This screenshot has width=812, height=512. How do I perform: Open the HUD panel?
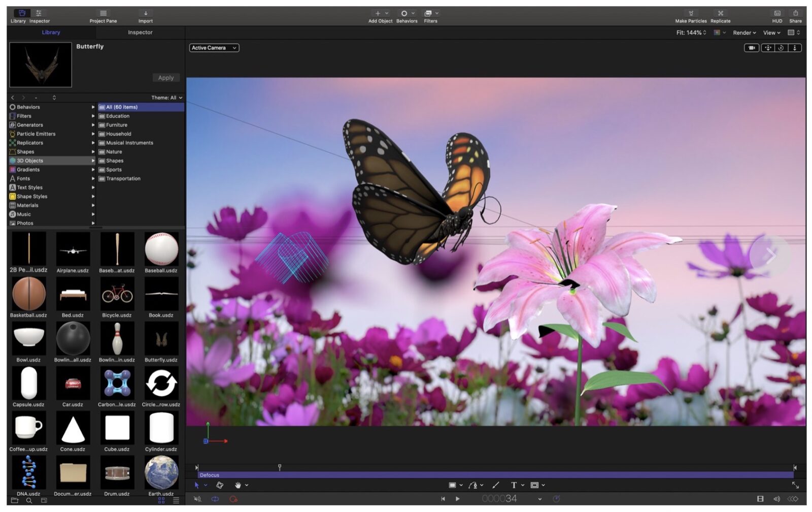pos(776,14)
